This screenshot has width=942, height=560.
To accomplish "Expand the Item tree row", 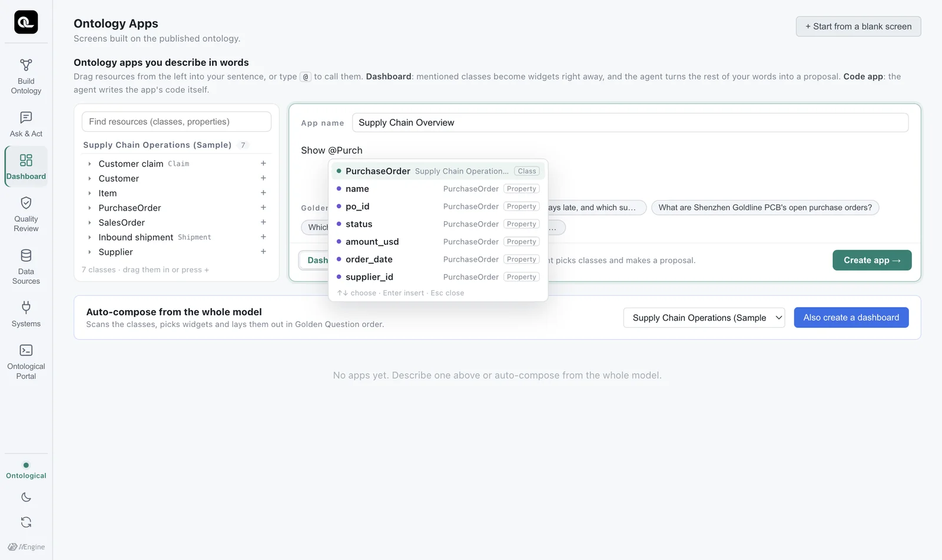I will pos(89,194).
